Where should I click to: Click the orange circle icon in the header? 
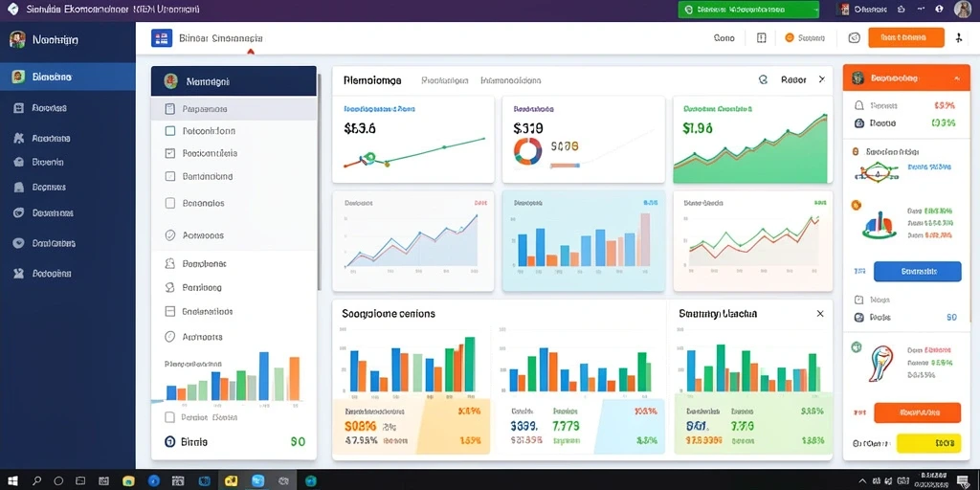[x=789, y=38]
